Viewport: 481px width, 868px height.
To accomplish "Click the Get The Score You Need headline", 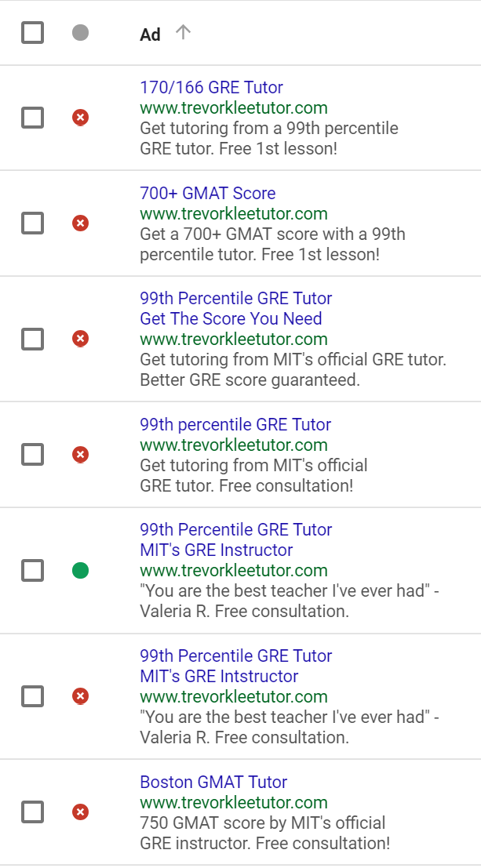I will pos(231,319).
